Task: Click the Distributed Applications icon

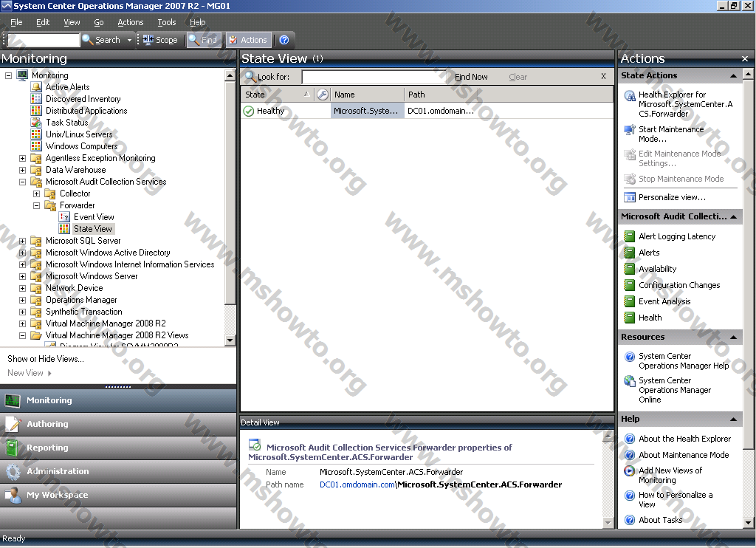Action: click(x=36, y=111)
